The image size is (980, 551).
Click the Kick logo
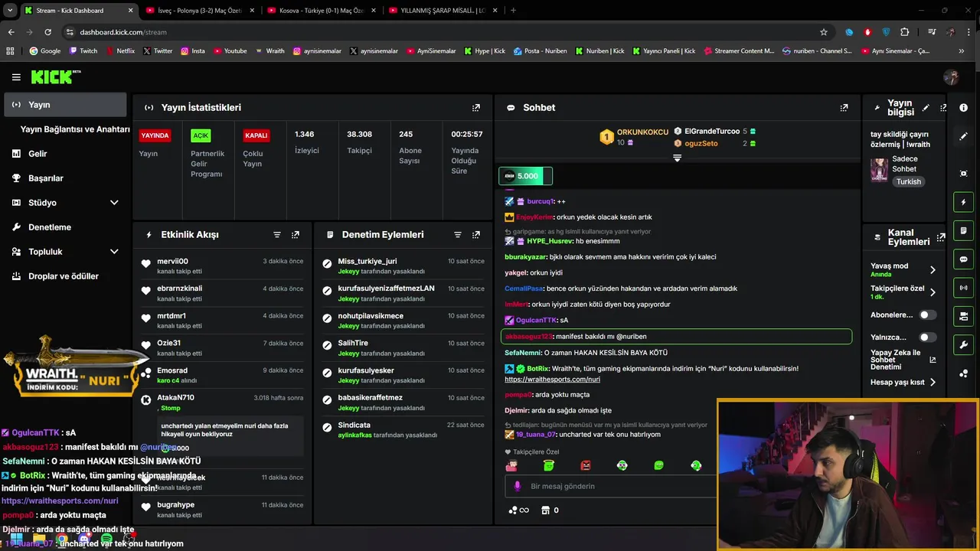click(55, 77)
